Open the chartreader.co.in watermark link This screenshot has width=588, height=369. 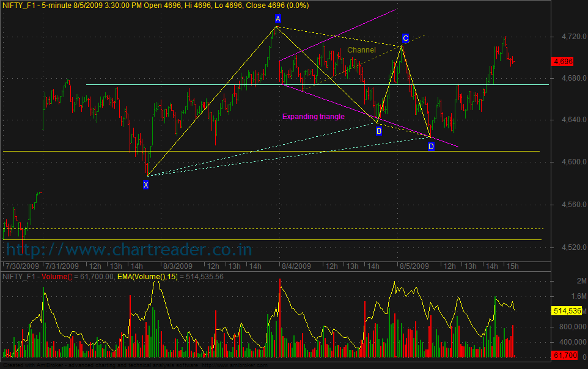128,249
